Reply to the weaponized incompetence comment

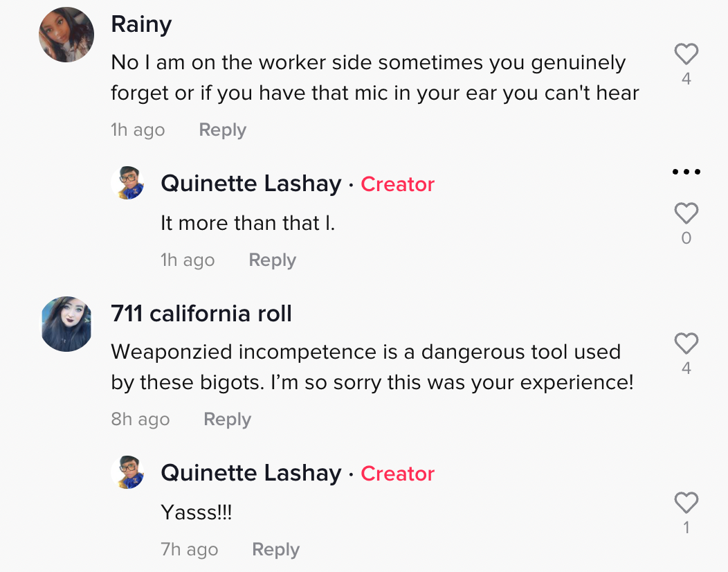(227, 419)
